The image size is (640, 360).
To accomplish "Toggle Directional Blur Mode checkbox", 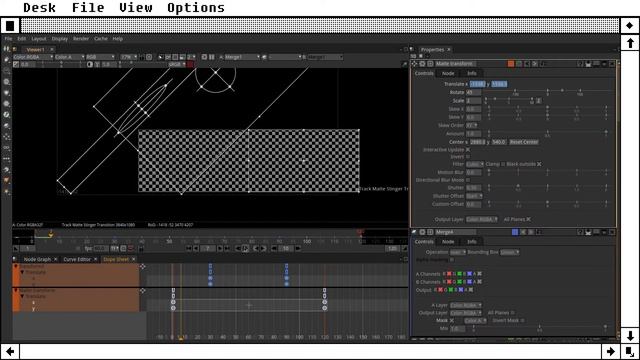I will pyautogui.click(x=468, y=180).
